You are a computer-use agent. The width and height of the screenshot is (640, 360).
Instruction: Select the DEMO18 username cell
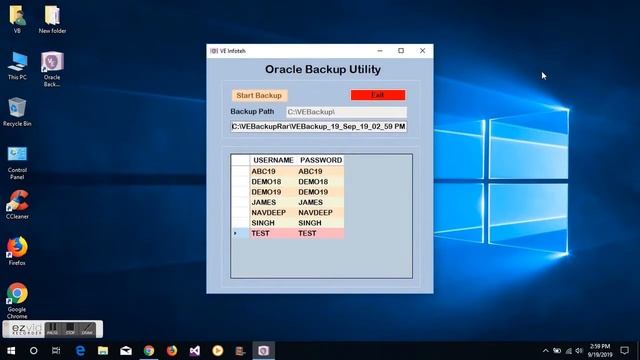pyautogui.click(x=273, y=182)
